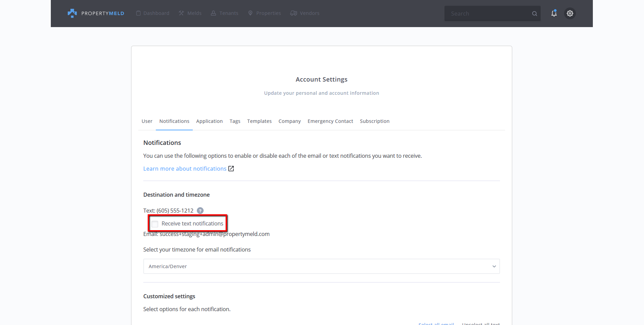Switch to the Tags tab

coord(235,121)
